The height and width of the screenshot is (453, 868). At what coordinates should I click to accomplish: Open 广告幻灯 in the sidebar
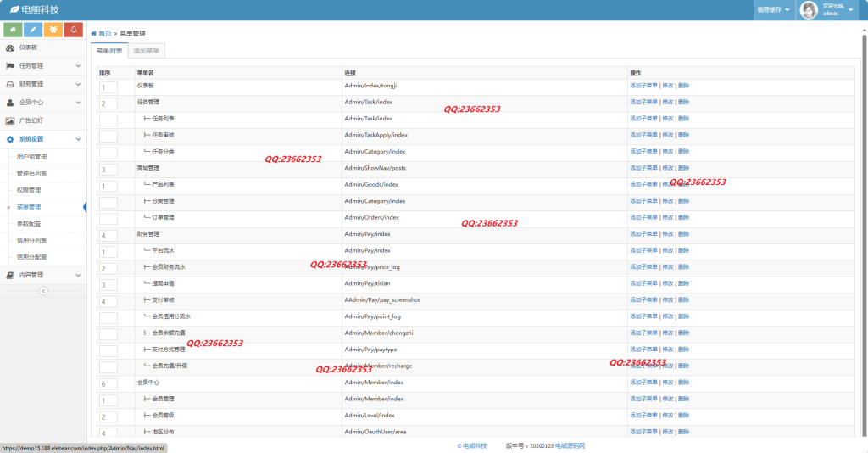click(x=31, y=120)
